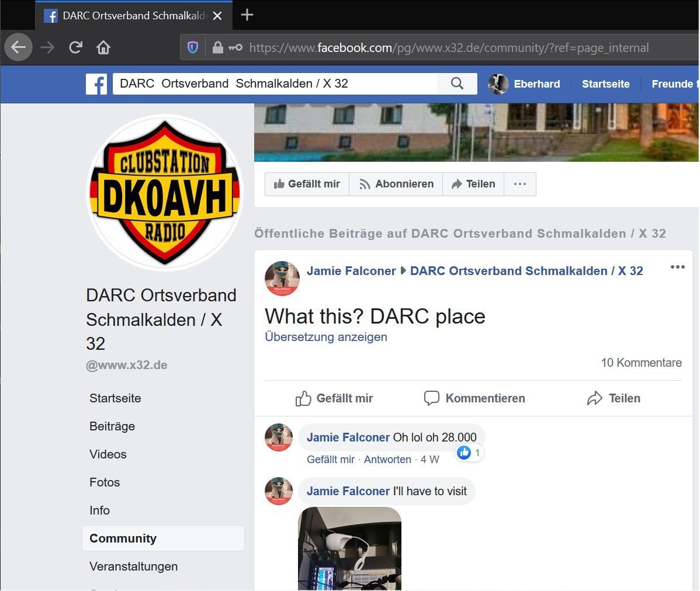Viewport: 700px width, 591px height.
Task: Open the browser home page icon
Action: [103, 47]
